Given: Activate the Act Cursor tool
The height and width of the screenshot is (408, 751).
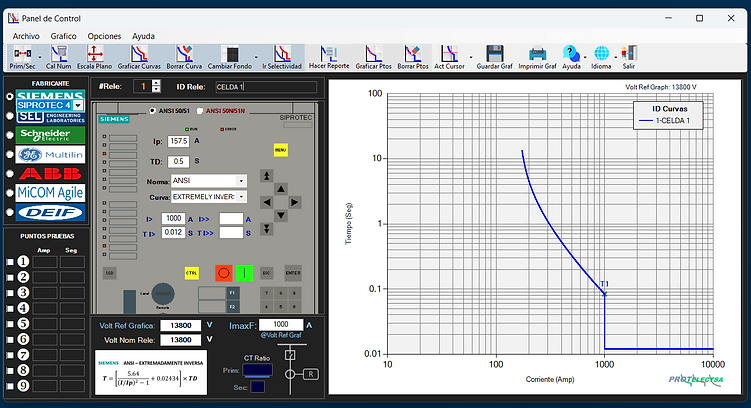Looking at the screenshot, I should pos(449,57).
